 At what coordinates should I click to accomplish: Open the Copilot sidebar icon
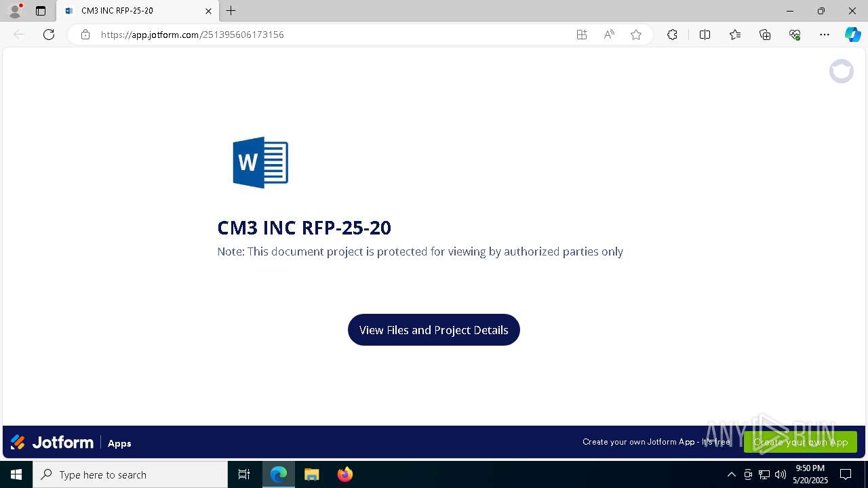tap(852, 35)
